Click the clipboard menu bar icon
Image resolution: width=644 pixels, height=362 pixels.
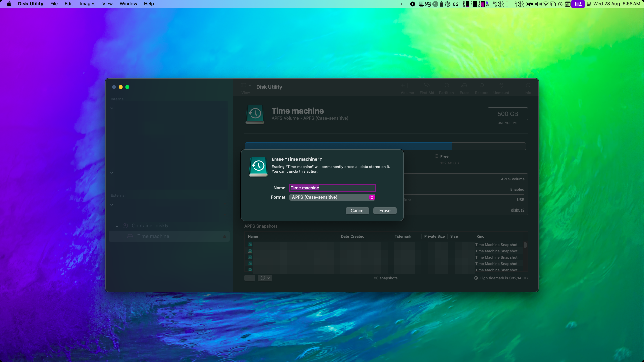441,4
